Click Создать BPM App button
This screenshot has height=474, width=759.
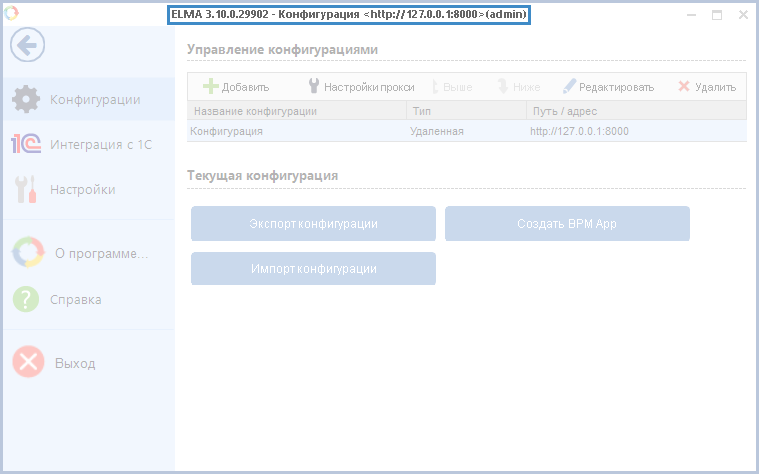pos(567,223)
